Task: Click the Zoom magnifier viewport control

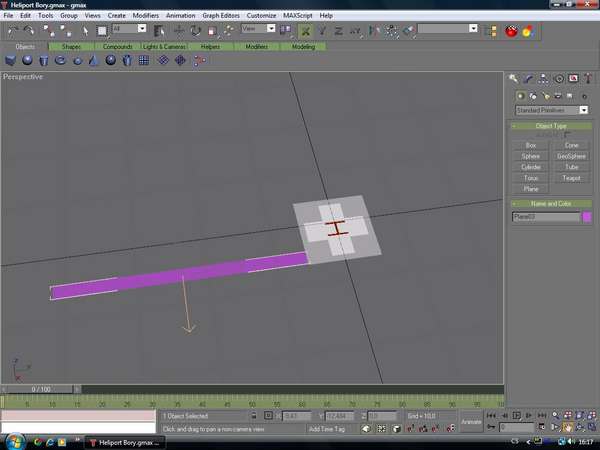Action: click(555, 415)
